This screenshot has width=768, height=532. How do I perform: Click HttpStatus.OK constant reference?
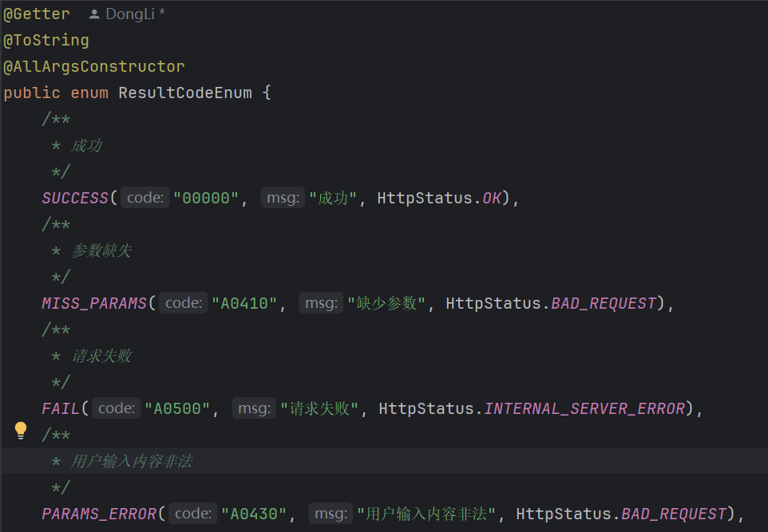coord(493,198)
